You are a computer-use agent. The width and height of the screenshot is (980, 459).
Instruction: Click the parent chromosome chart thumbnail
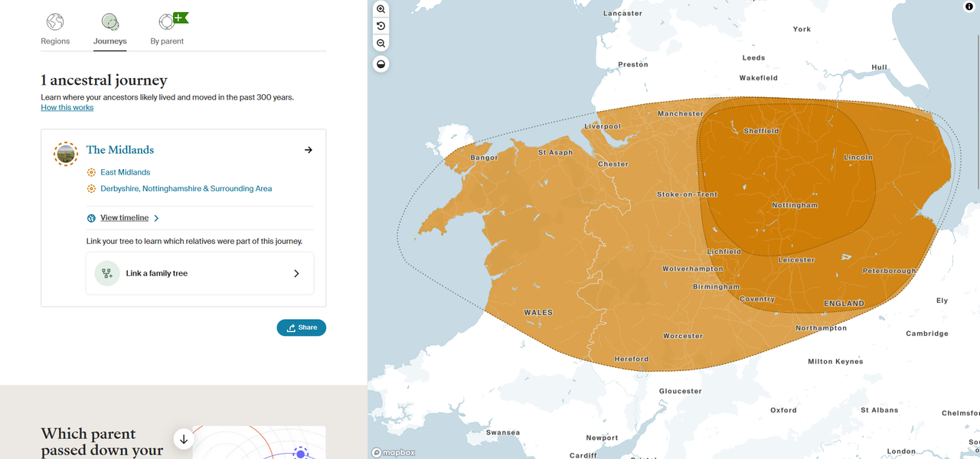pos(259,442)
